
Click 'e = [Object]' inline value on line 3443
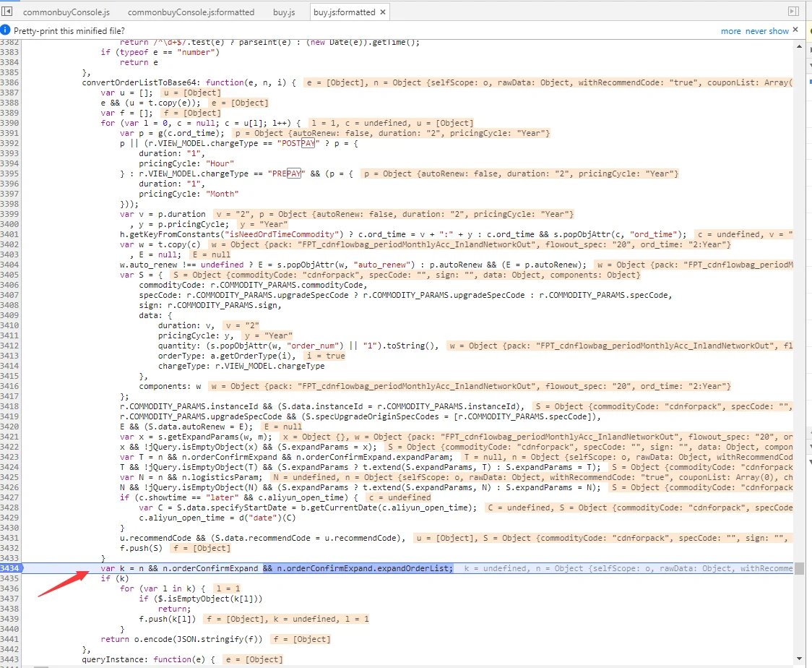point(254,660)
